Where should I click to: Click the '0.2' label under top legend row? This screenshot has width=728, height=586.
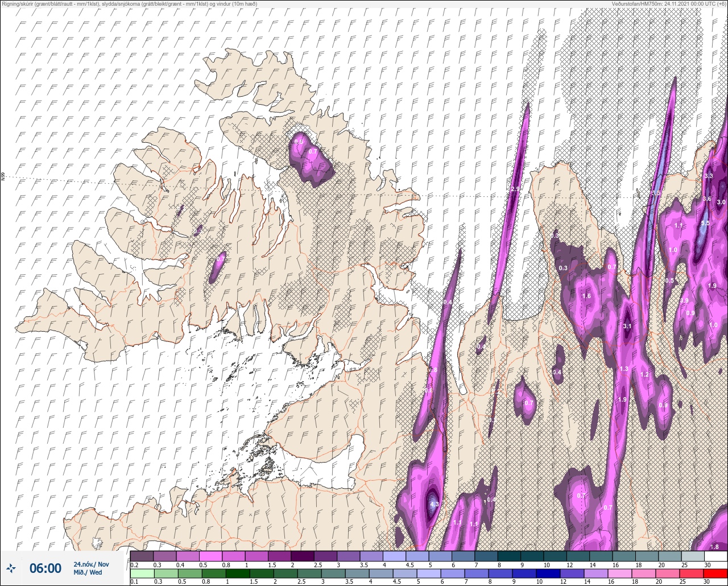(134, 565)
